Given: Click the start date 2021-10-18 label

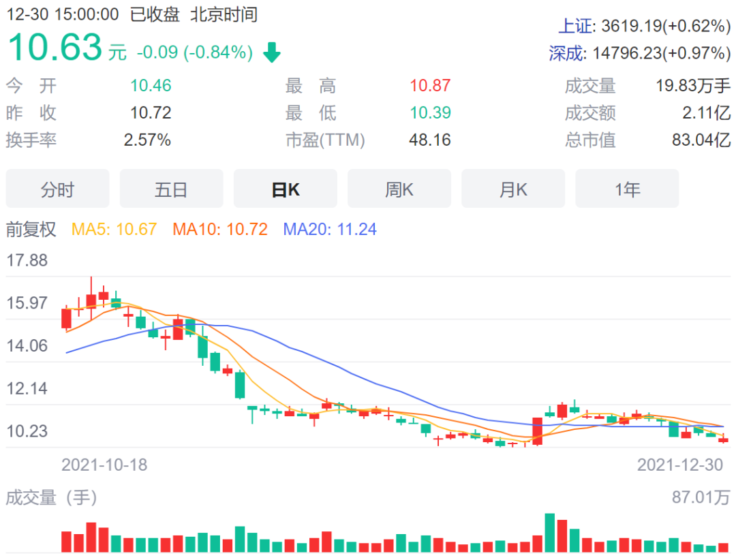Looking at the screenshot, I should (x=104, y=465).
